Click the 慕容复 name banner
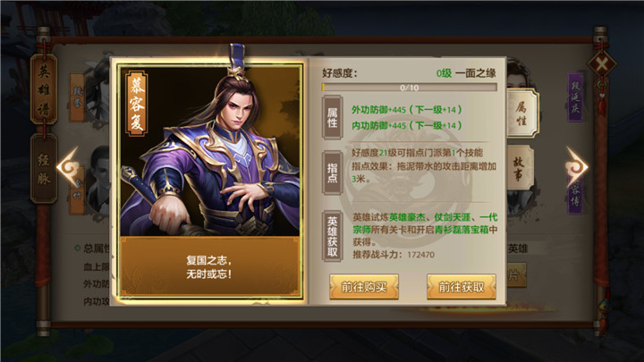Screen dimensions: 644x362 click(x=137, y=104)
